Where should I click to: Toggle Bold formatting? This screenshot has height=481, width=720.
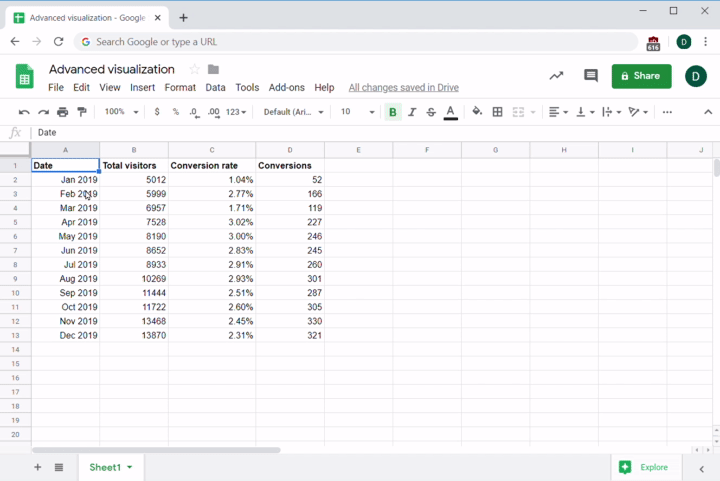tap(393, 112)
